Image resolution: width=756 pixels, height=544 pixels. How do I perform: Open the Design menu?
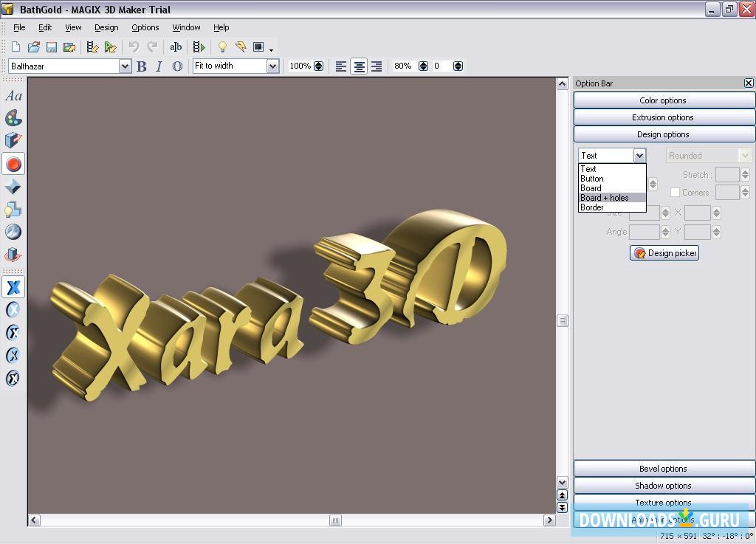[x=106, y=27]
